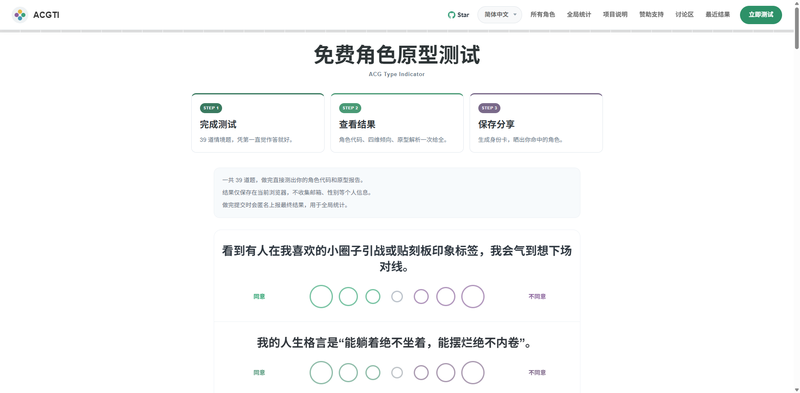
Task: Open the 赞助支持 nav link
Action: [651, 15]
